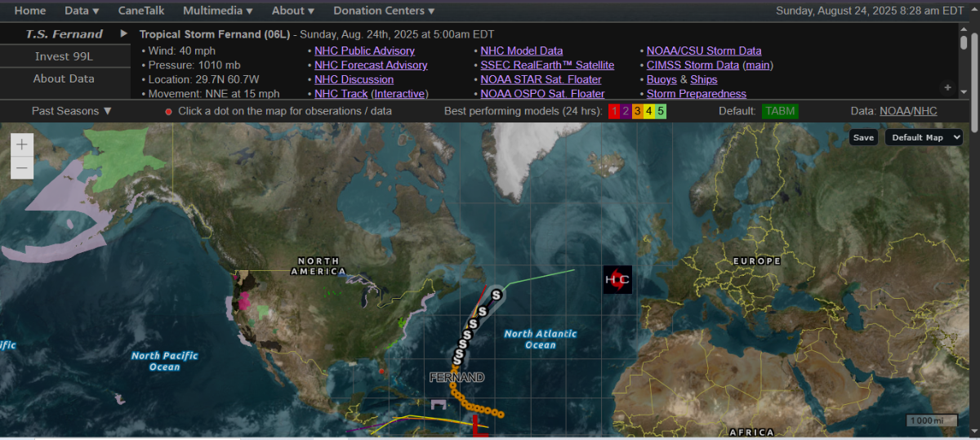This screenshot has height=440, width=980.
Task: Click the NORTH AMERICA map label
Action: pos(318,265)
